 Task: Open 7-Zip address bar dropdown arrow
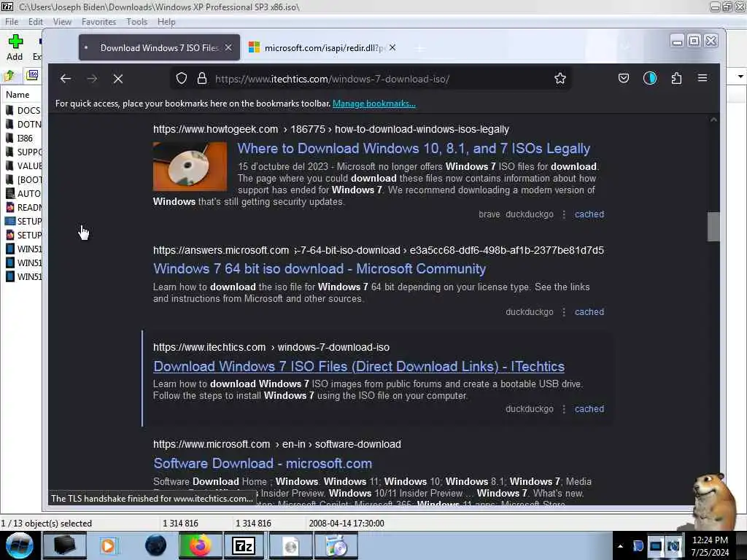tap(740, 76)
